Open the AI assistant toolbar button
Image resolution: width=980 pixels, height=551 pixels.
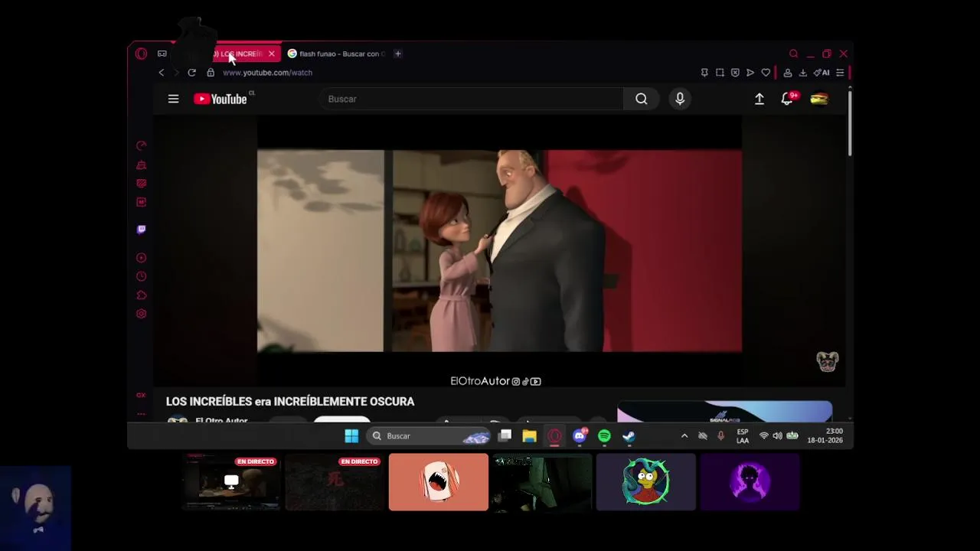(822, 73)
